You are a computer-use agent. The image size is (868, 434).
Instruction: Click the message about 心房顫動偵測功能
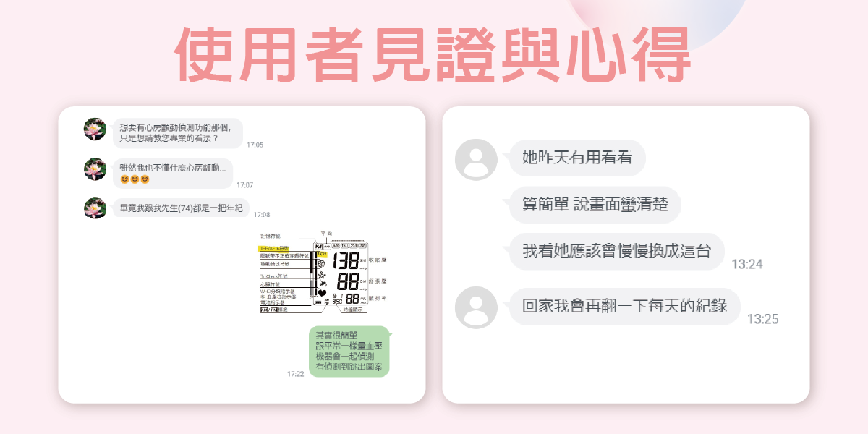tap(177, 133)
